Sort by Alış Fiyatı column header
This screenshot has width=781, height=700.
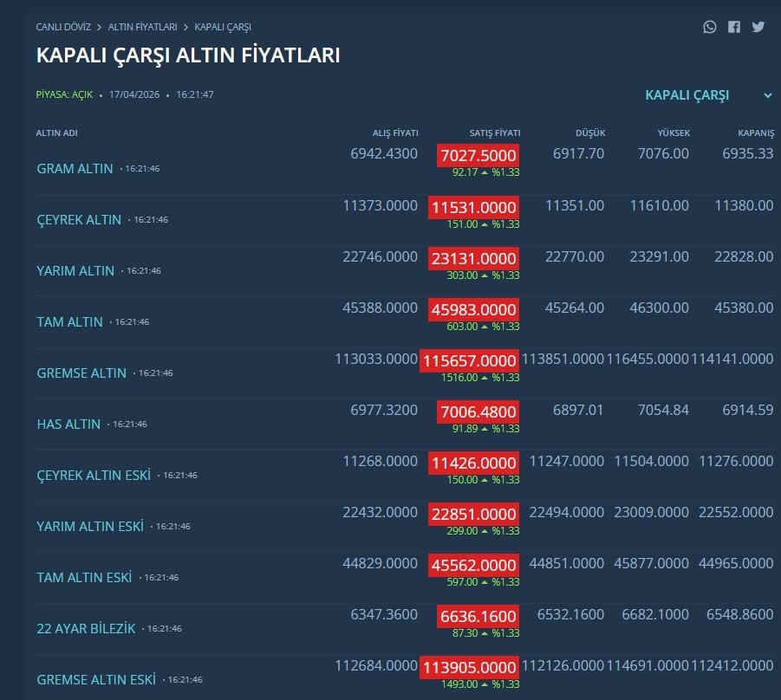click(395, 133)
